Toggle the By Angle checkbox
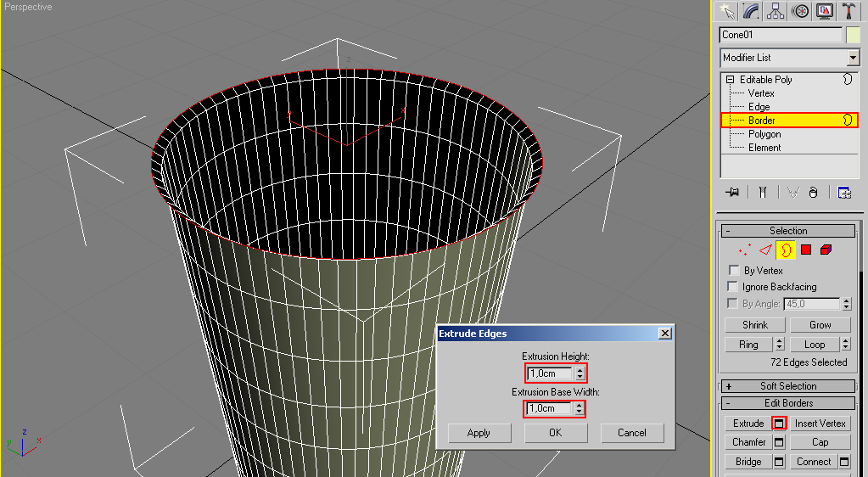Viewport: 868px width, 477px height. point(733,304)
